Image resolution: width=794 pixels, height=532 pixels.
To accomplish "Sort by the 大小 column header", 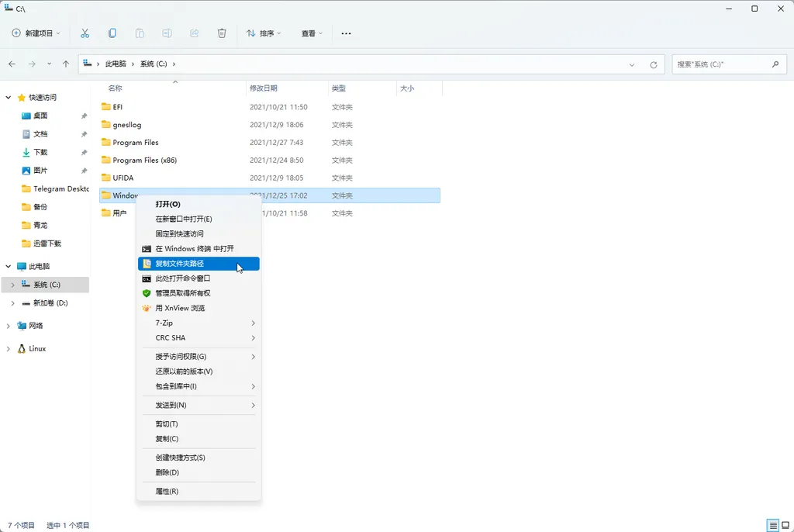I will click(x=407, y=88).
